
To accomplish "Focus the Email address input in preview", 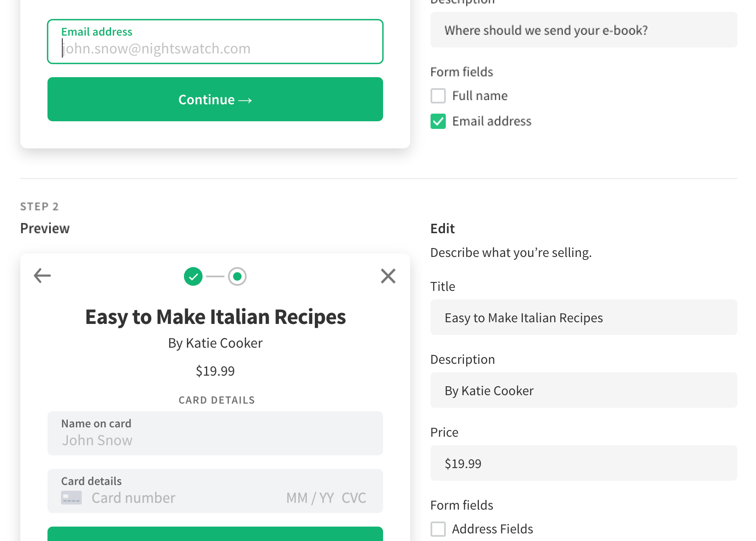I will (x=215, y=48).
